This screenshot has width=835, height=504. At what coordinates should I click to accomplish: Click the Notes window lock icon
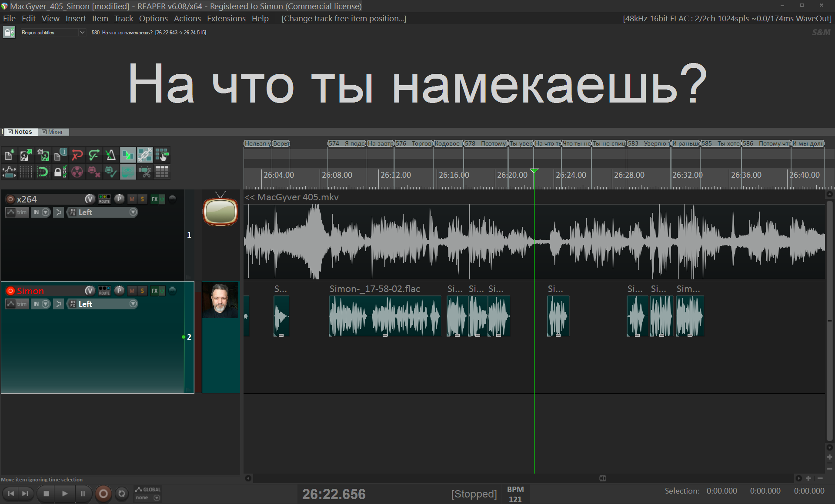point(9,33)
